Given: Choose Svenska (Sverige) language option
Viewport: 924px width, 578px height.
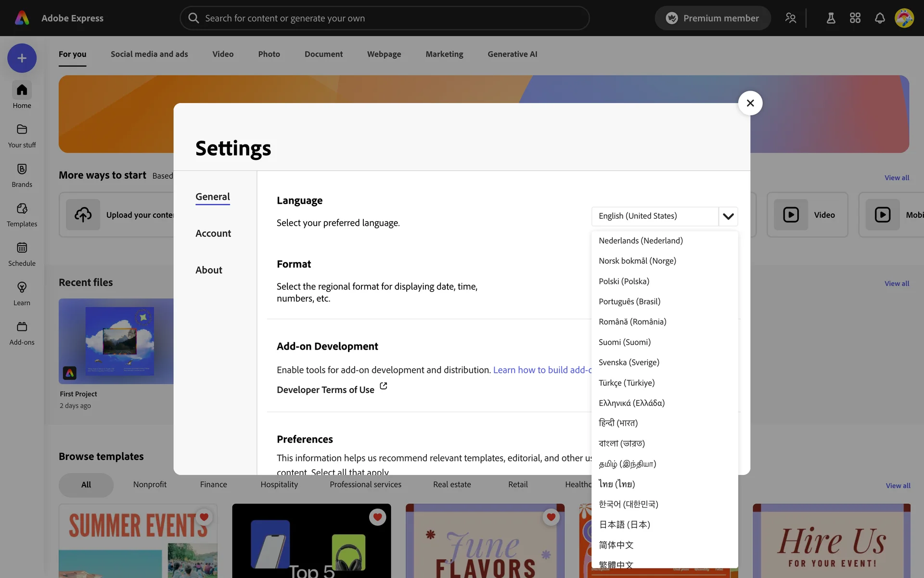Looking at the screenshot, I should (629, 362).
